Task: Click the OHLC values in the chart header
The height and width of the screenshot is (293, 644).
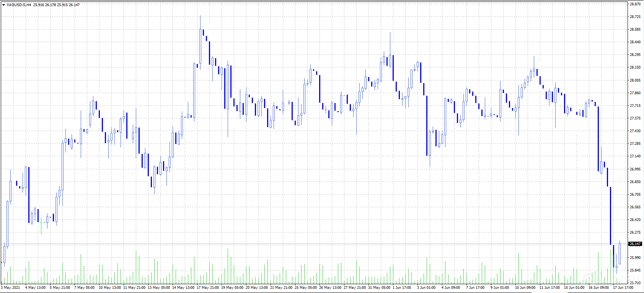Action: pos(56,5)
